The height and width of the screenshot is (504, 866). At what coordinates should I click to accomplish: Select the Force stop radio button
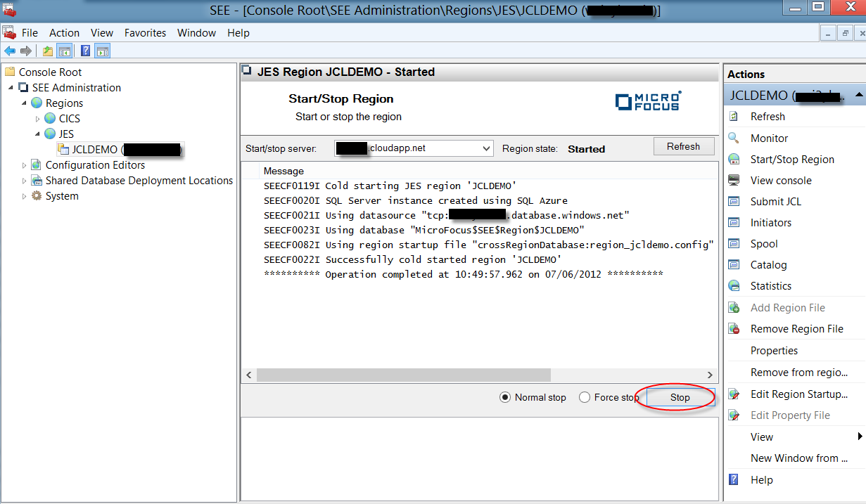[585, 397]
